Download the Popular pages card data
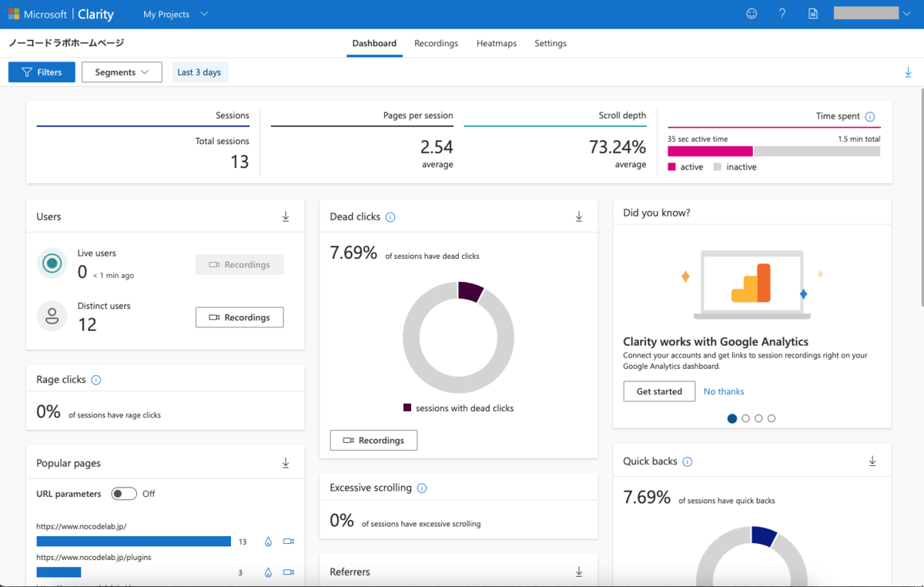This screenshot has width=924, height=587. 286,463
